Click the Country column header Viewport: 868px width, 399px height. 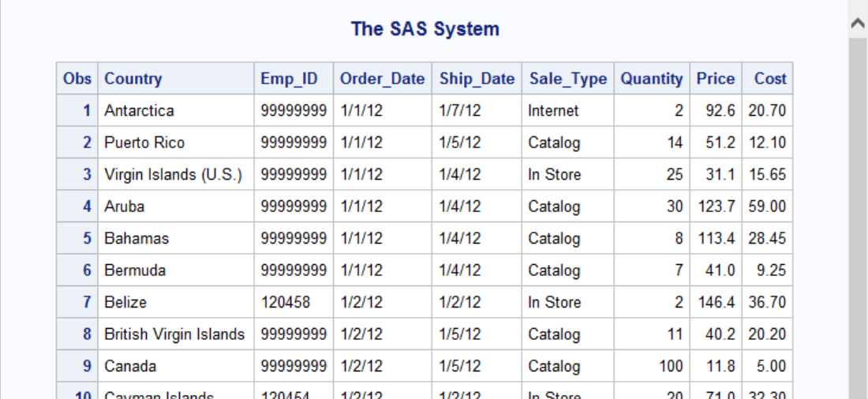[x=133, y=79]
